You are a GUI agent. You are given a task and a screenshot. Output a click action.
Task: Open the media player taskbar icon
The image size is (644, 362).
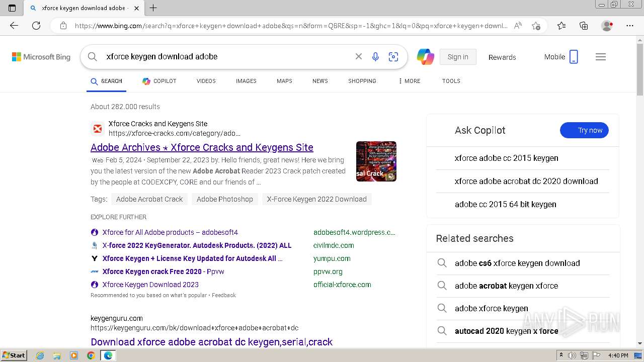click(x=74, y=355)
